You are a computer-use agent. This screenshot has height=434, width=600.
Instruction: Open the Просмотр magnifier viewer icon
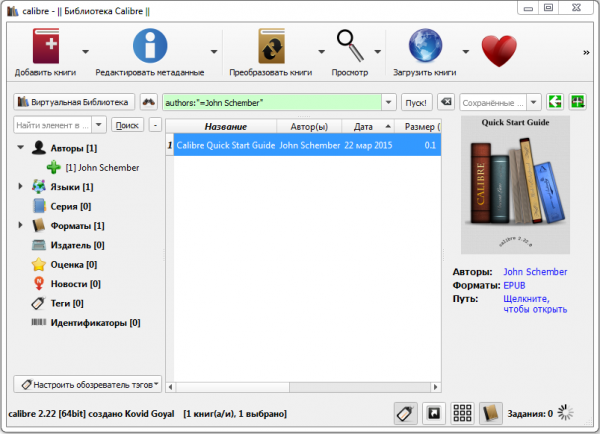(x=350, y=46)
